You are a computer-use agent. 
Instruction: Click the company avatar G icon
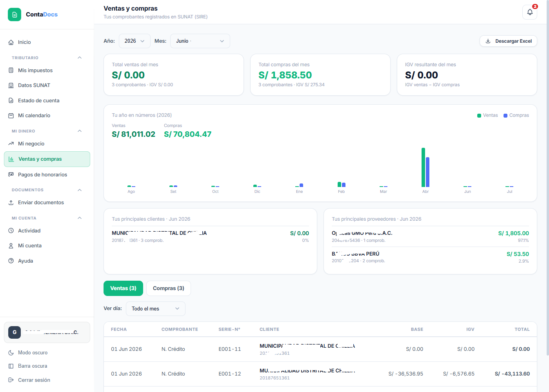(x=15, y=332)
